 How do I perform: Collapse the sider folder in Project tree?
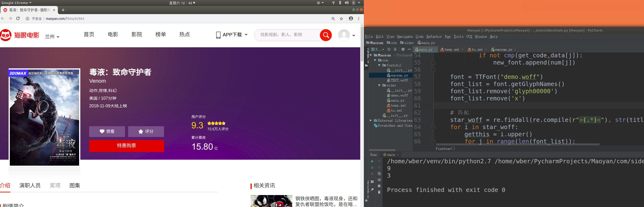tap(379, 85)
